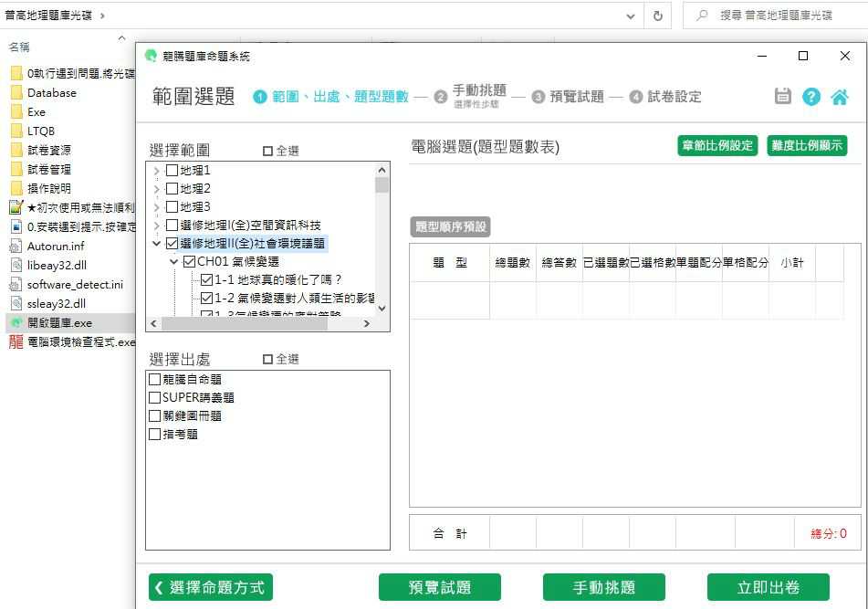Refresh the Explorer address bar
Image resolution: width=868 pixels, height=609 pixels.
click(658, 16)
